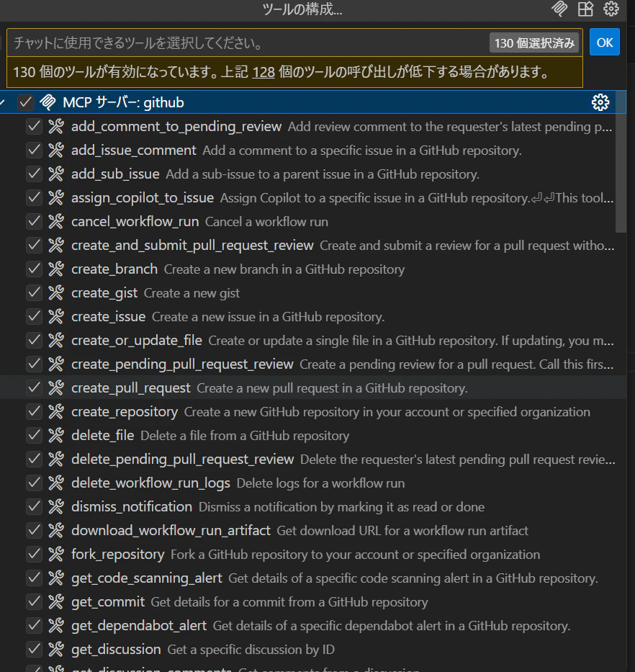The height and width of the screenshot is (672, 635).
Task: Click tool icon beside create_pull_request
Action: tap(56, 387)
